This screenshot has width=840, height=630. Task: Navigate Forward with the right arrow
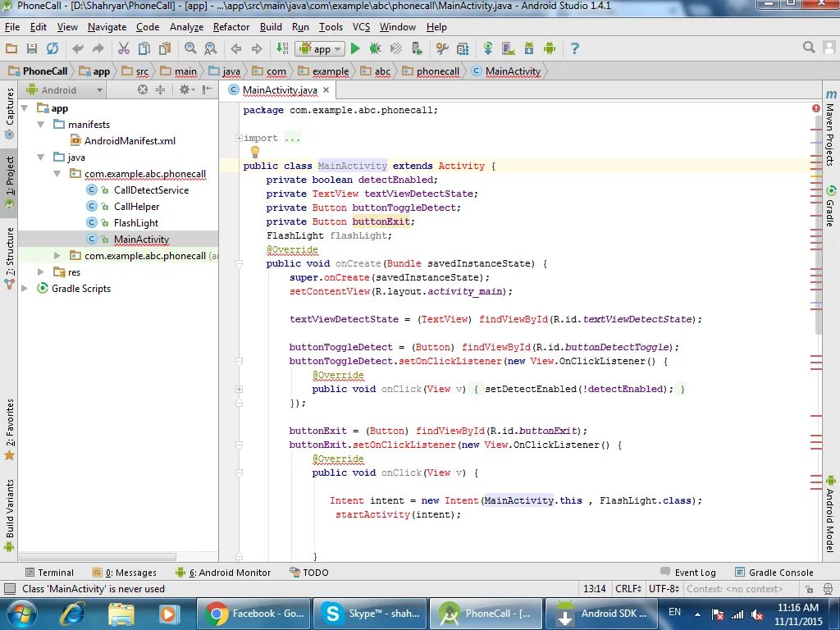coord(257,48)
